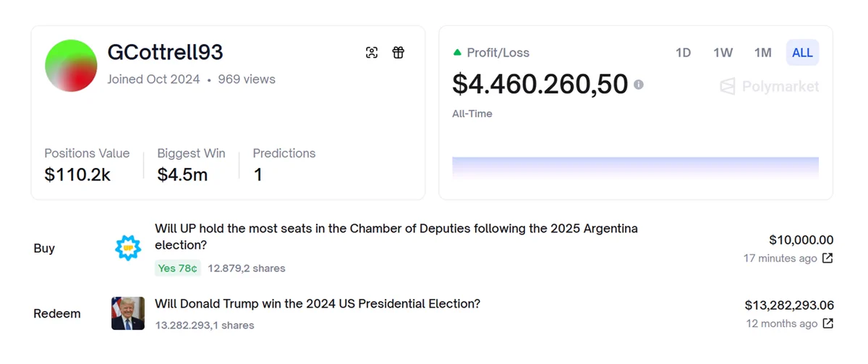Image resolution: width=868 pixels, height=364 pixels.
Task: Select the ALL time range
Action: click(802, 53)
